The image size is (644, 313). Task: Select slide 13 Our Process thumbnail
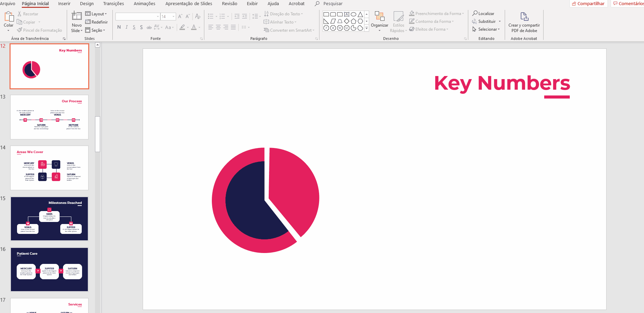(x=49, y=117)
